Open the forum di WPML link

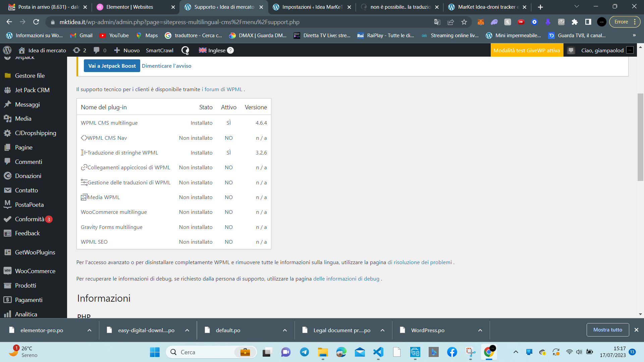pos(222,89)
